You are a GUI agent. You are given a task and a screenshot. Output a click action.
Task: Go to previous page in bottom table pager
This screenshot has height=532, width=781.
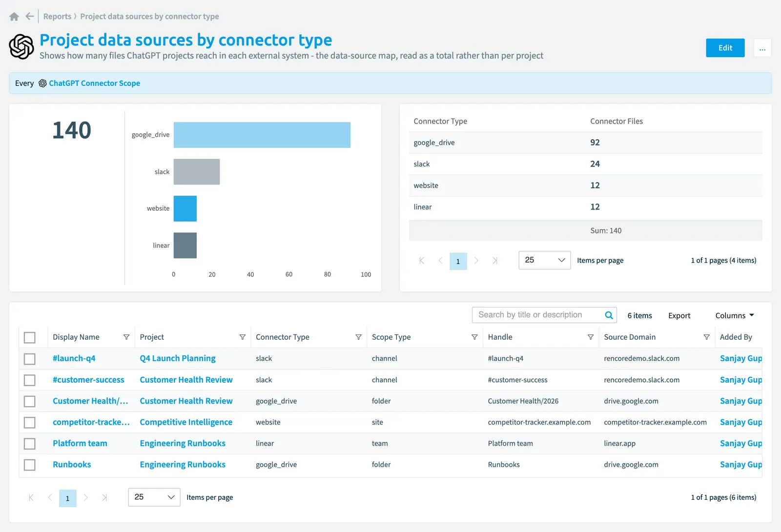click(x=50, y=498)
